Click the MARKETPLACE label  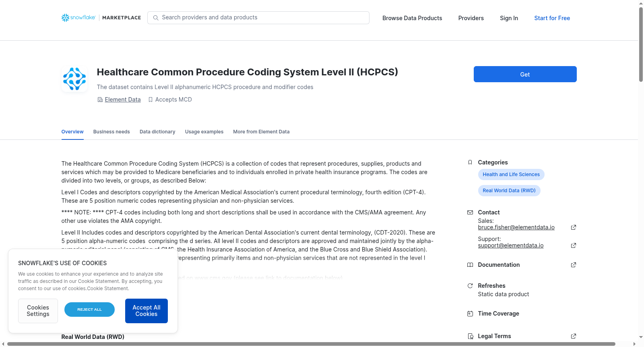(x=122, y=18)
